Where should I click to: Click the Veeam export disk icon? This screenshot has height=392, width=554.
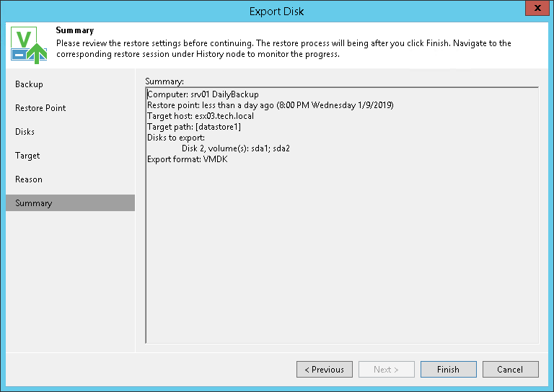(x=29, y=45)
